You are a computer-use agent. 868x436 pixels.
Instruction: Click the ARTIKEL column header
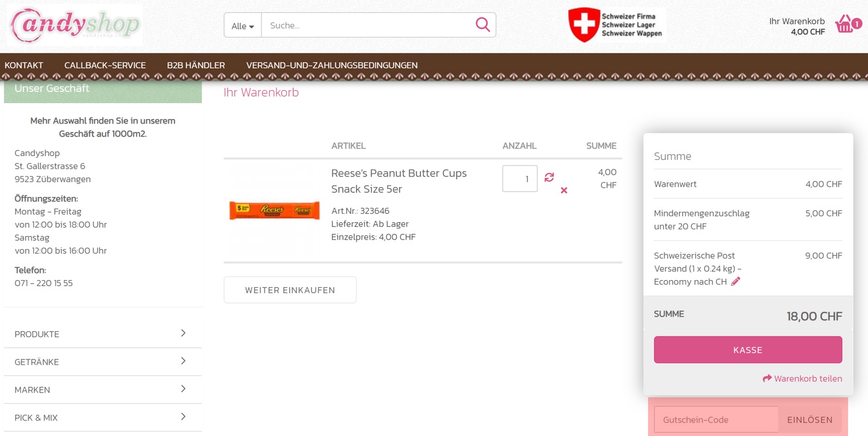(x=348, y=146)
